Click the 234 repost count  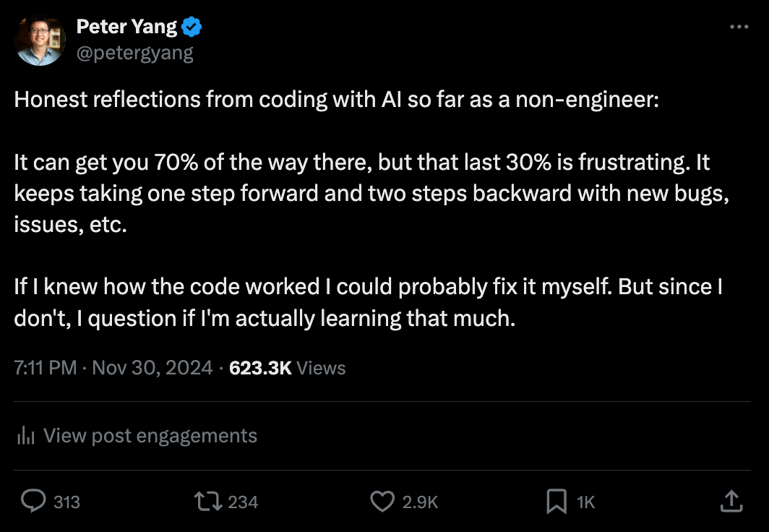pyautogui.click(x=244, y=501)
